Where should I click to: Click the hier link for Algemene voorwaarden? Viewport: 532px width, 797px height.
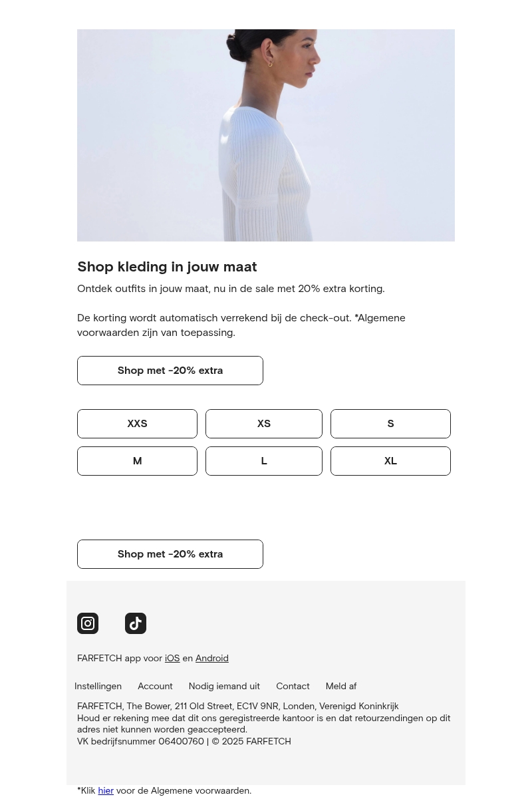[x=106, y=790]
